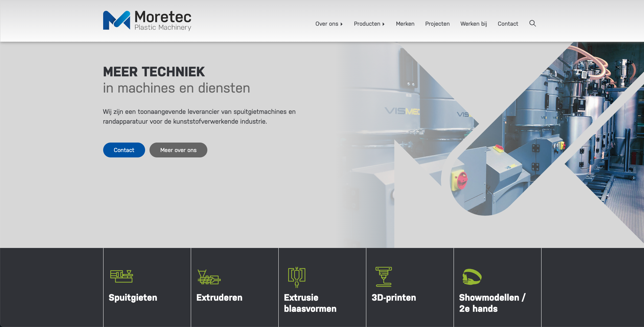644x327 pixels.
Task: Click the Showmodellen handshake icon
Action: click(x=472, y=277)
